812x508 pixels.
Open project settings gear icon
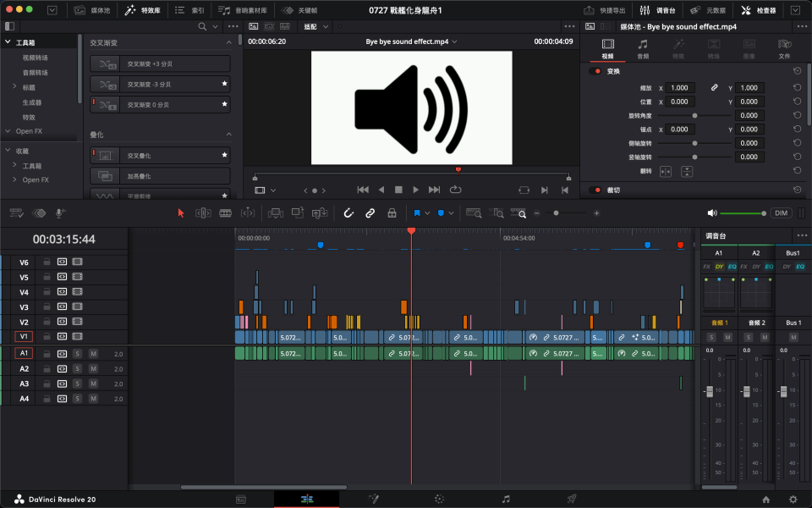pyautogui.click(x=793, y=500)
